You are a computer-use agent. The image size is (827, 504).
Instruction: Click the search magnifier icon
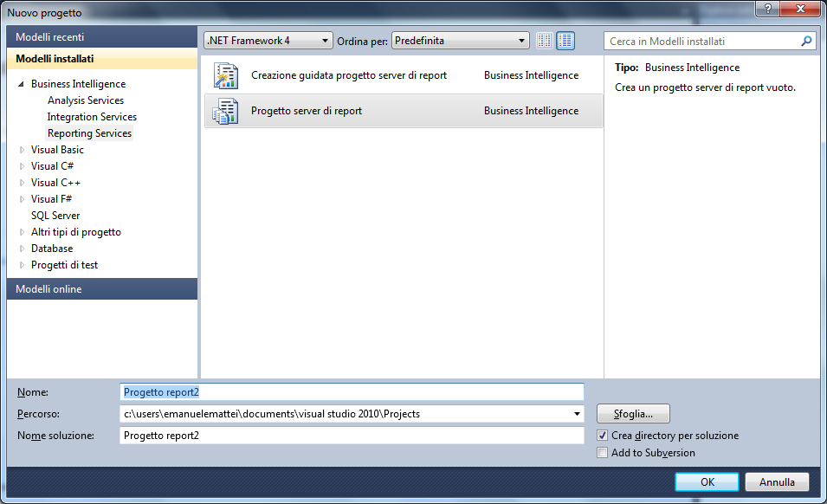[806, 41]
